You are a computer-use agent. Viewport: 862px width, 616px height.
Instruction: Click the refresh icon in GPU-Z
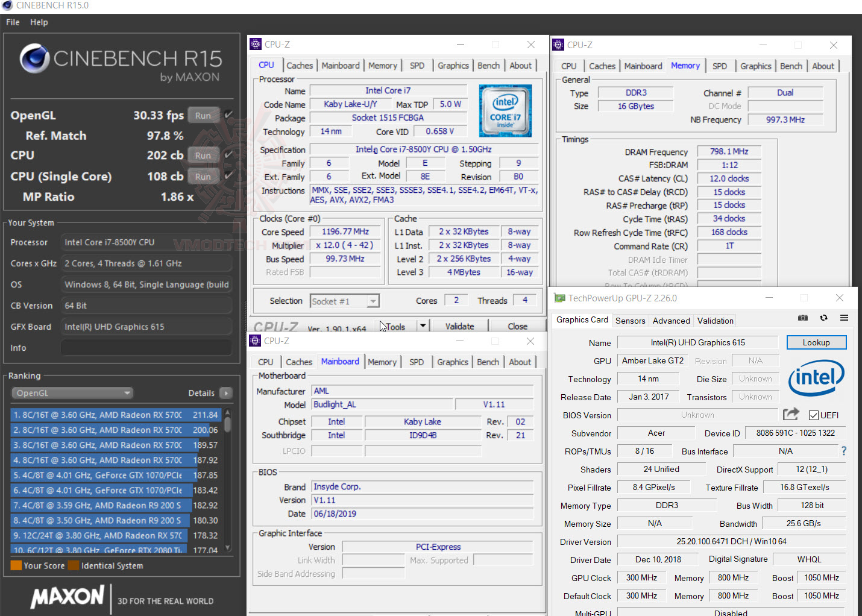point(823,318)
